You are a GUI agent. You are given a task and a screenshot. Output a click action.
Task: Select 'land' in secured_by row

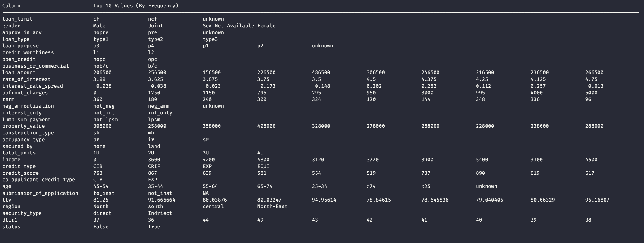coord(154,146)
